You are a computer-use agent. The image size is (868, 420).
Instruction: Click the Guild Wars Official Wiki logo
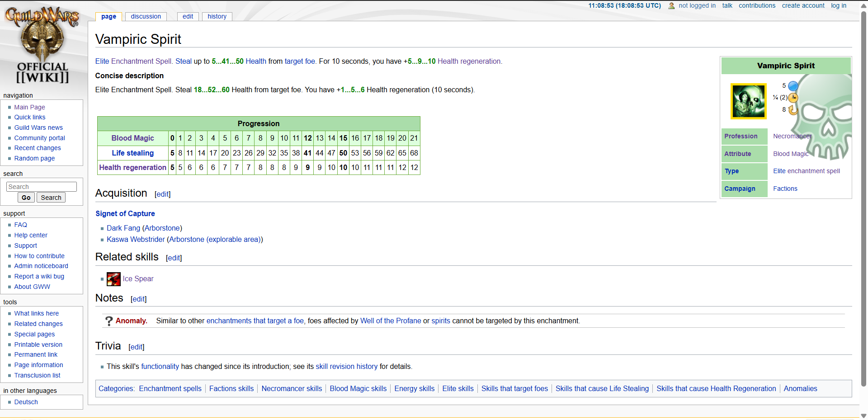42,45
